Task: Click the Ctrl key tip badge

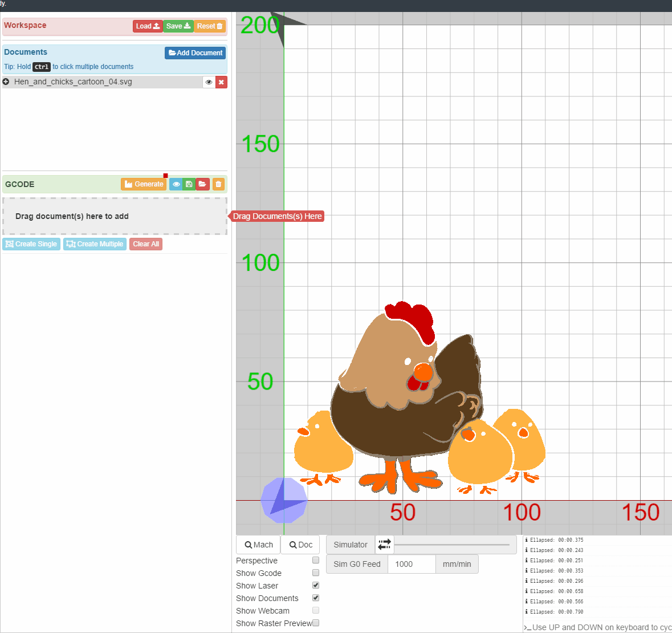Action: point(42,67)
